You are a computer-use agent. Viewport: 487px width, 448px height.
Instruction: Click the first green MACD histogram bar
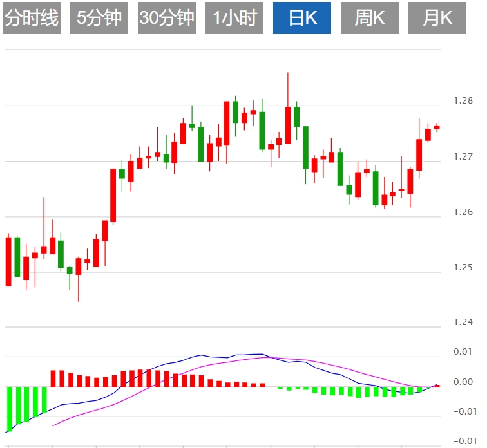point(9,409)
